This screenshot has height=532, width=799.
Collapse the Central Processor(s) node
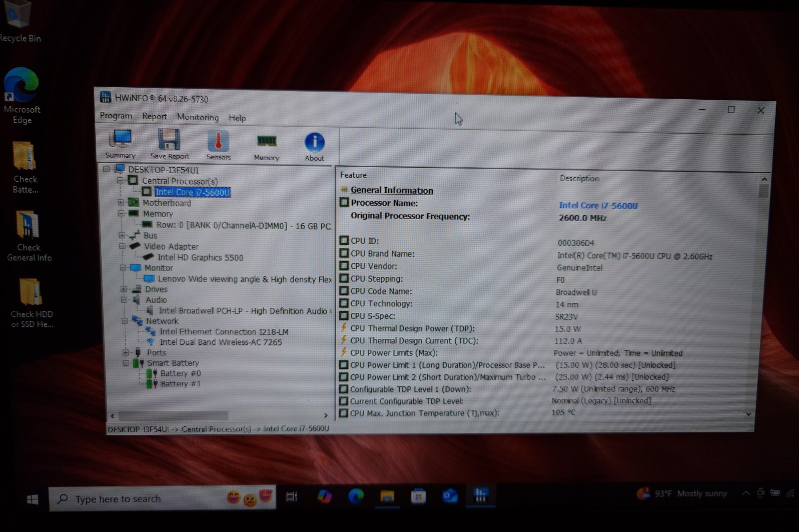[120, 180]
